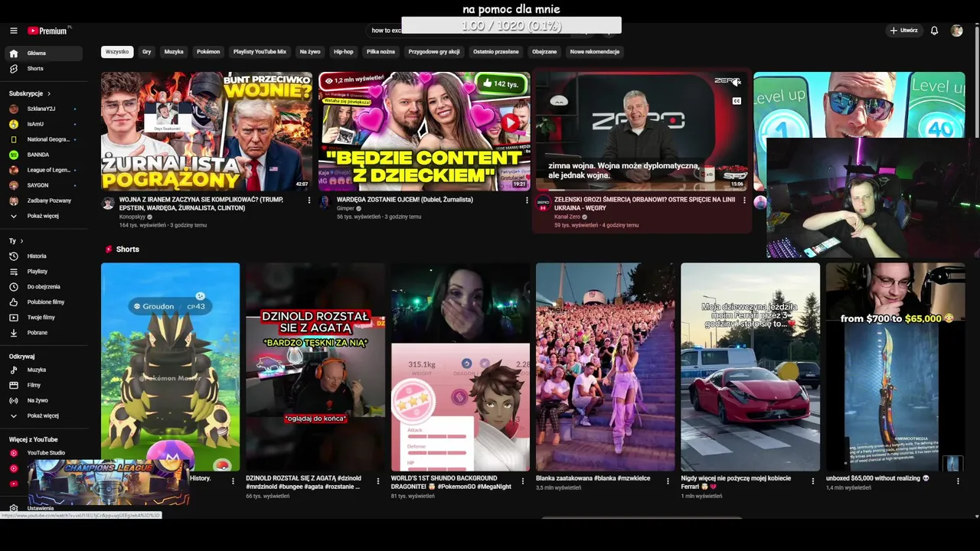Mute the Kanał Zero video preview
The image size is (980, 551).
tap(737, 82)
